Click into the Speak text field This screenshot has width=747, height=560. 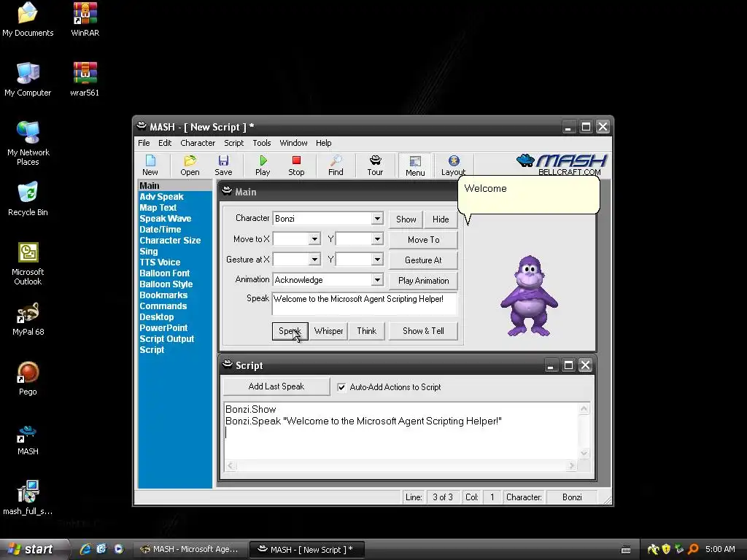click(365, 304)
